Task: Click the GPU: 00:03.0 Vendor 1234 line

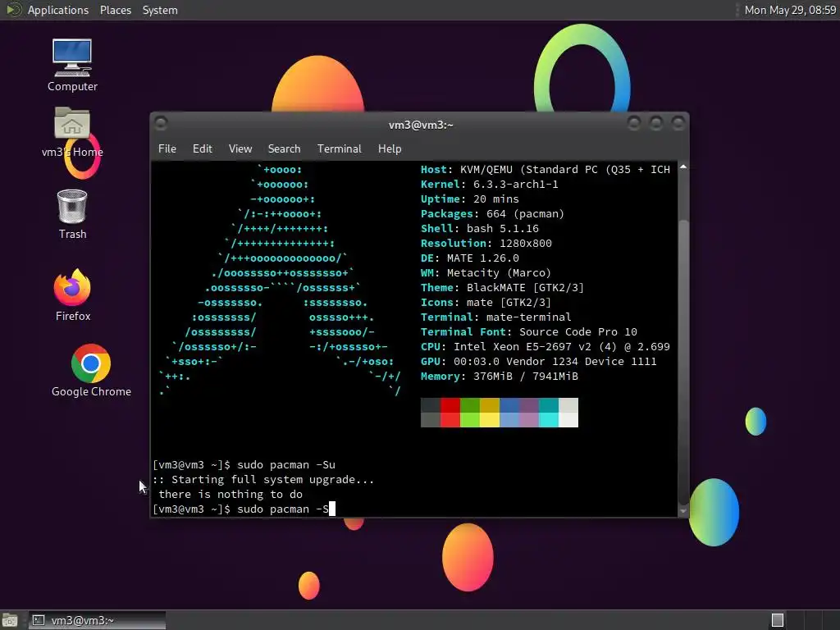Action: [538, 362]
